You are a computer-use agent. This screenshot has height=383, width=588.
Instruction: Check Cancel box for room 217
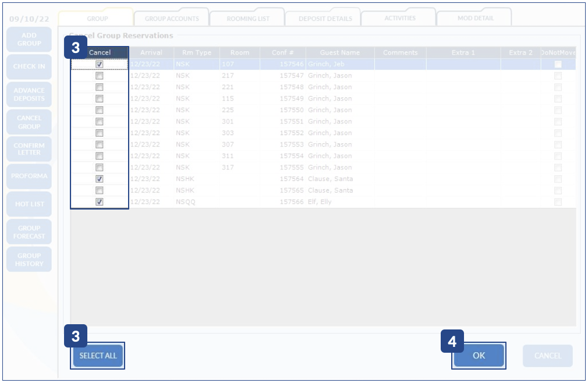99,76
